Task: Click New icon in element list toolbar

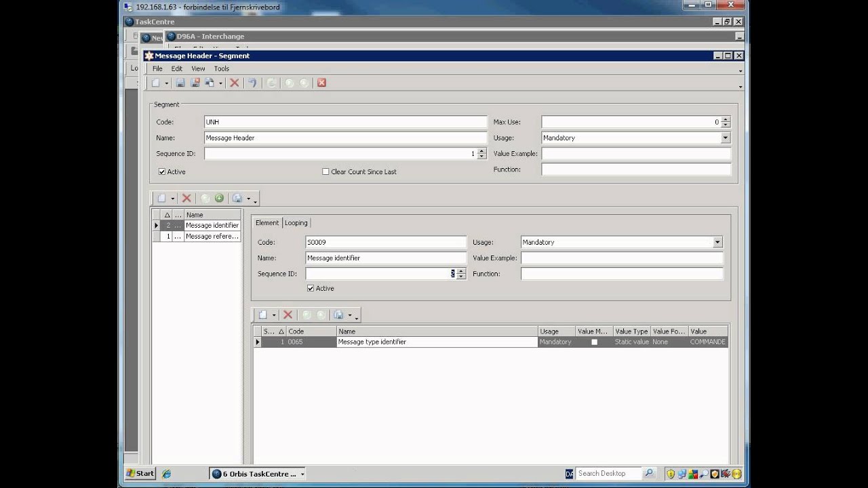Action: (161, 199)
